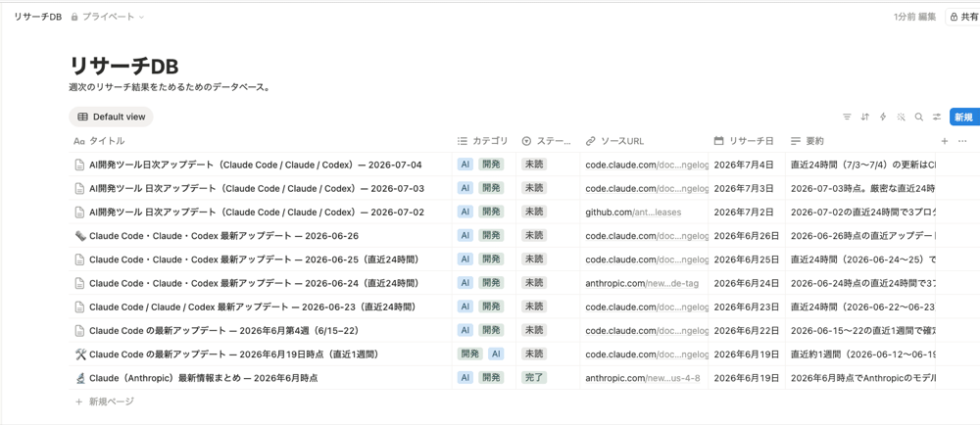Click the リサーチ日 column header
Viewport: 980px width, 425px height.
point(746,141)
